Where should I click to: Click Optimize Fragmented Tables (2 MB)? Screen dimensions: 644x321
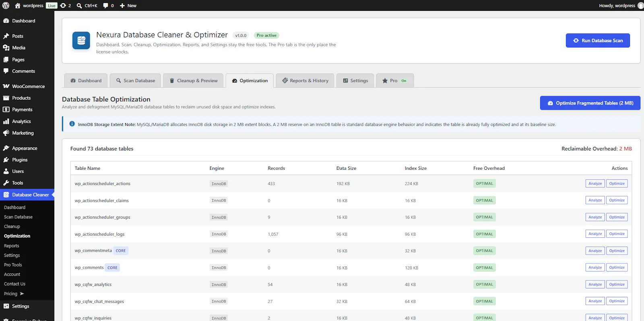pos(590,103)
